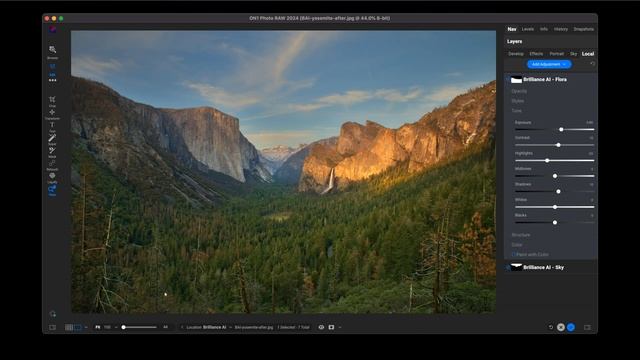Select the Mask tool

point(52,151)
